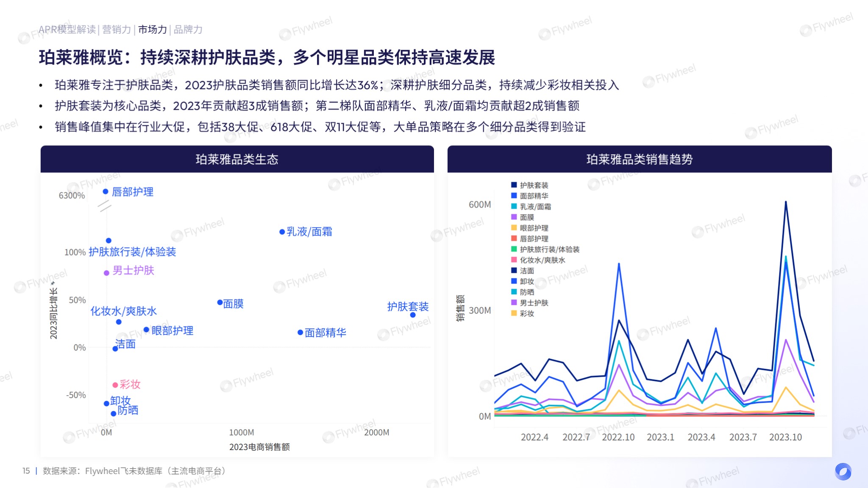This screenshot has height=488, width=868.
Task: Click the 销售额 y-axis title
Action: coord(460,308)
